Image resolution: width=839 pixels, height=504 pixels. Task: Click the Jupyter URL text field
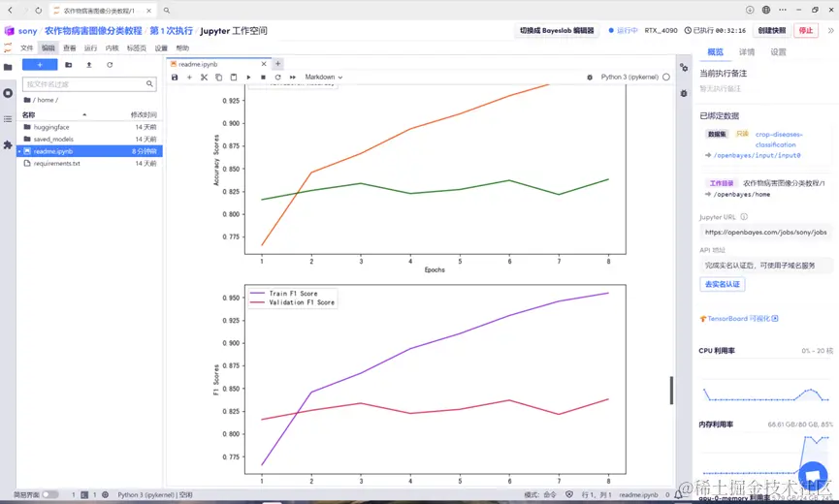pos(765,232)
